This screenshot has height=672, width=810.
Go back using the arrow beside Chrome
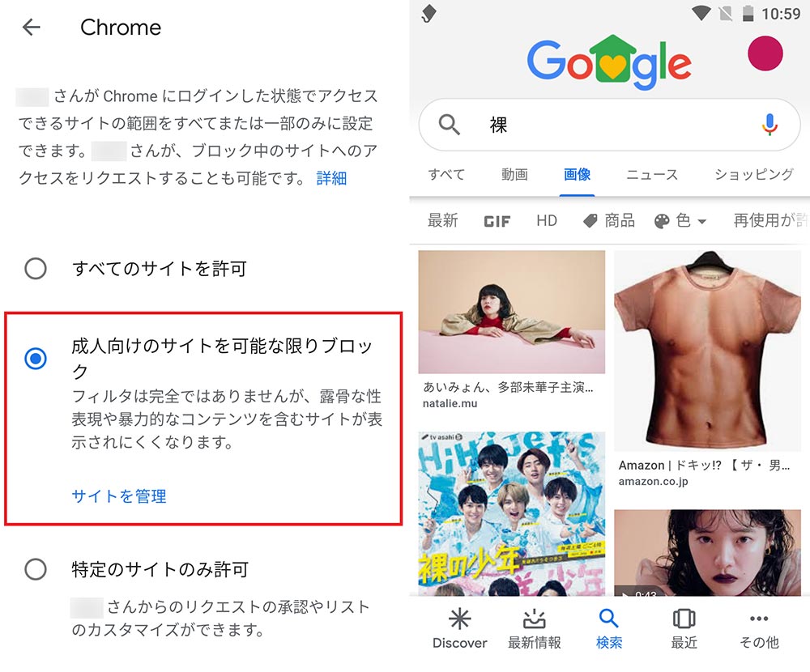click(32, 27)
